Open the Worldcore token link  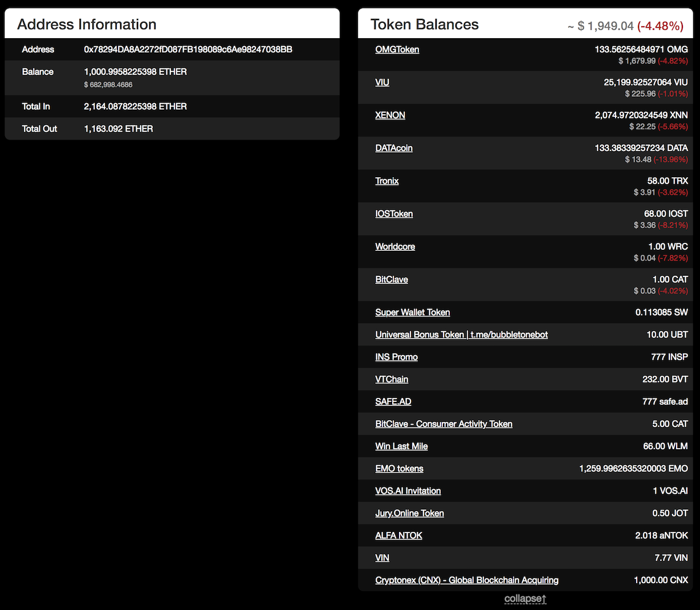click(x=394, y=247)
